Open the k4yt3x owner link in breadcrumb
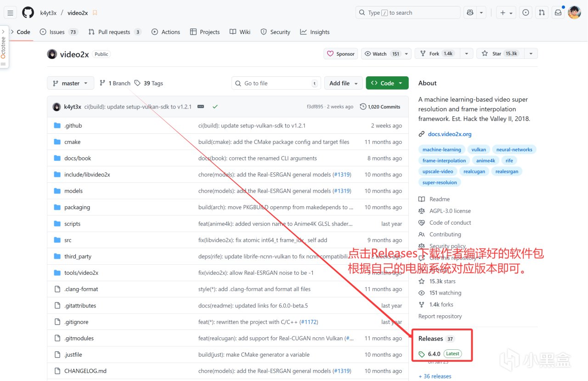This screenshot has width=588, height=381. [x=48, y=13]
